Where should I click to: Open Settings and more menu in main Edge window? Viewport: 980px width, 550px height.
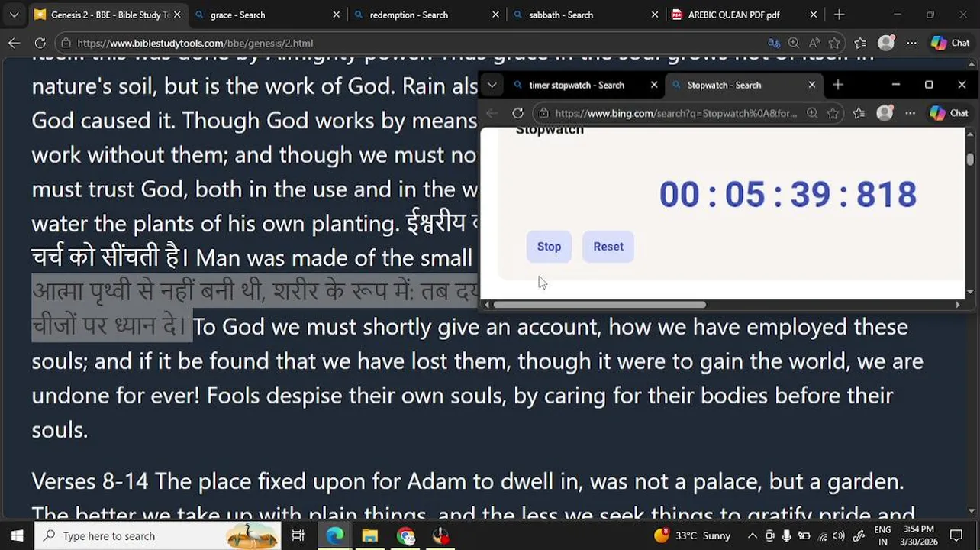pyautogui.click(x=911, y=43)
